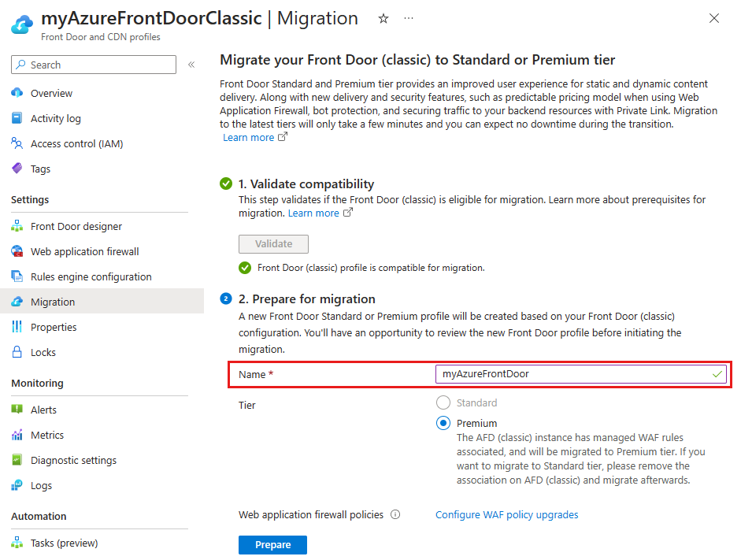Image resolution: width=741 pixels, height=560 pixels.
Task: Open the Tags page
Action: point(17,169)
